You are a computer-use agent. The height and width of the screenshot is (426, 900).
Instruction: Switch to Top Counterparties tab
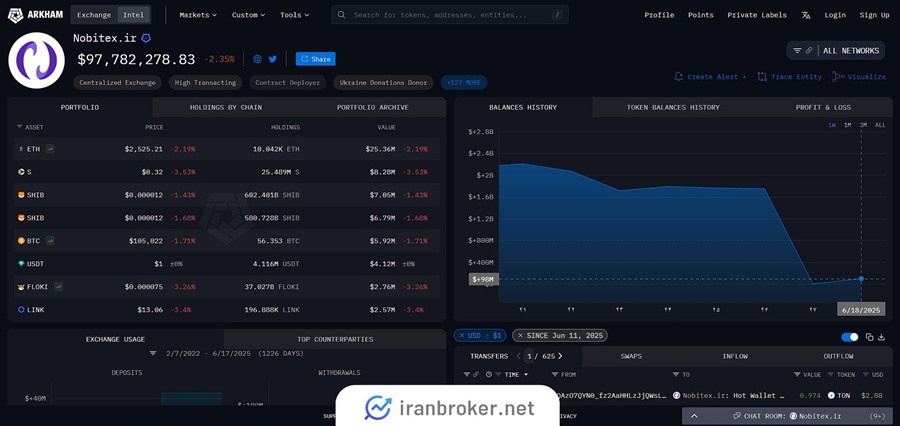[335, 339]
